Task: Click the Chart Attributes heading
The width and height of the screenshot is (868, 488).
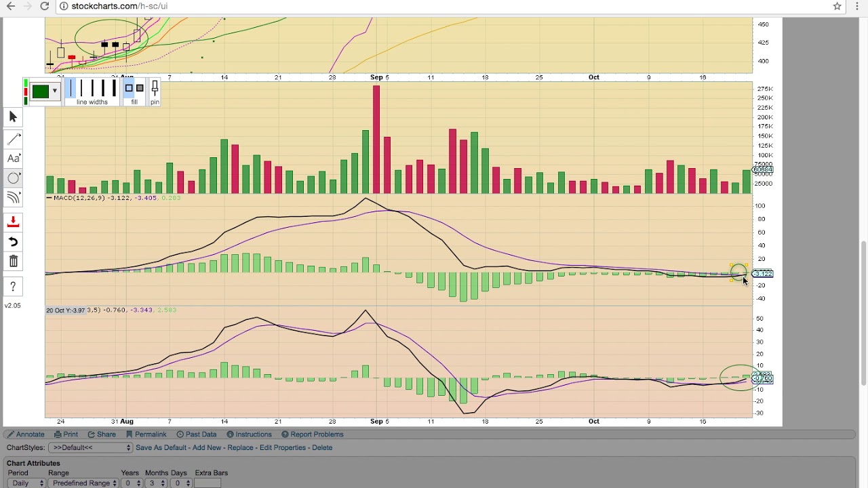Action: pyautogui.click(x=33, y=464)
